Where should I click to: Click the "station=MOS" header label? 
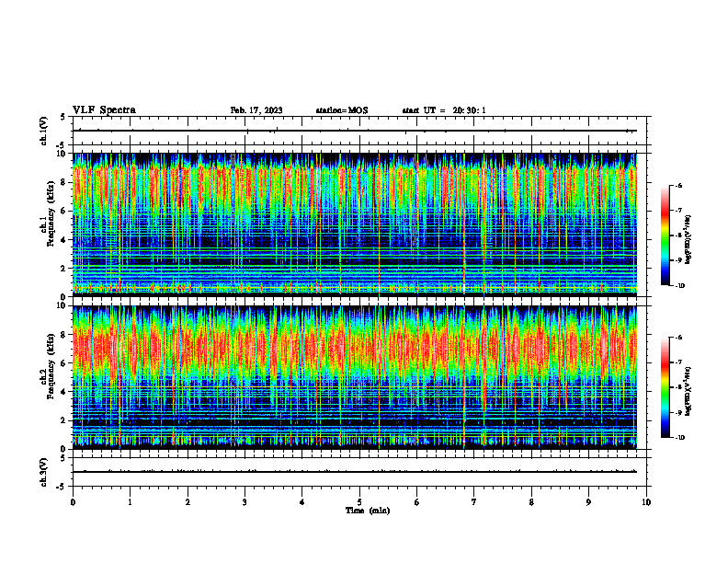(342, 110)
